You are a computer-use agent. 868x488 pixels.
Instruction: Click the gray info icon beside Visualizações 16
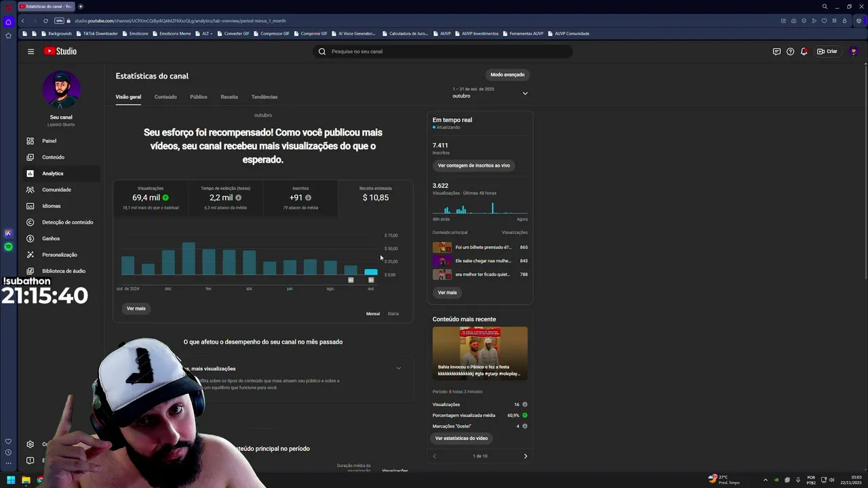(x=525, y=405)
